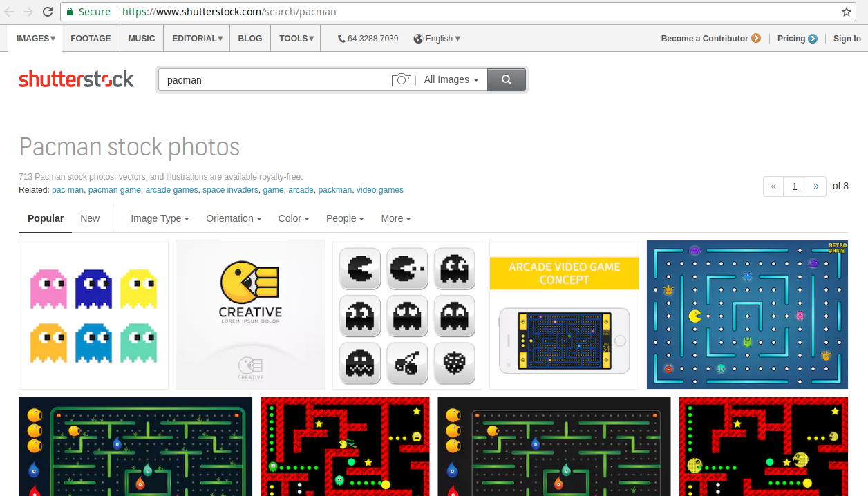Viewport: 868px width, 496px height.
Task: Open the related search 'pac man'
Action: pyautogui.click(x=67, y=190)
